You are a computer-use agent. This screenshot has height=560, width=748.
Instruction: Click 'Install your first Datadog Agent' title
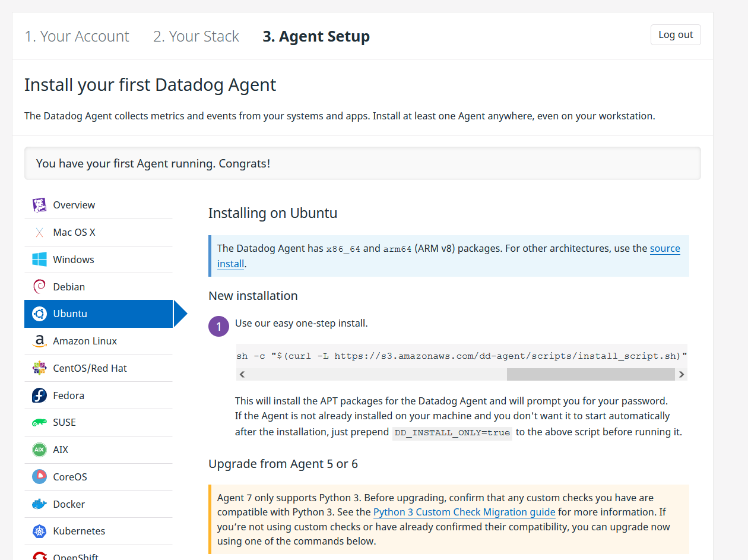[x=150, y=85]
